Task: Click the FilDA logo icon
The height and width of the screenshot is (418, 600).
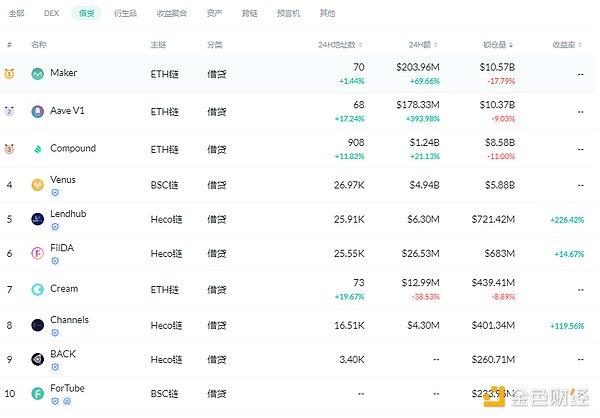Action: (x=38, y=255)
